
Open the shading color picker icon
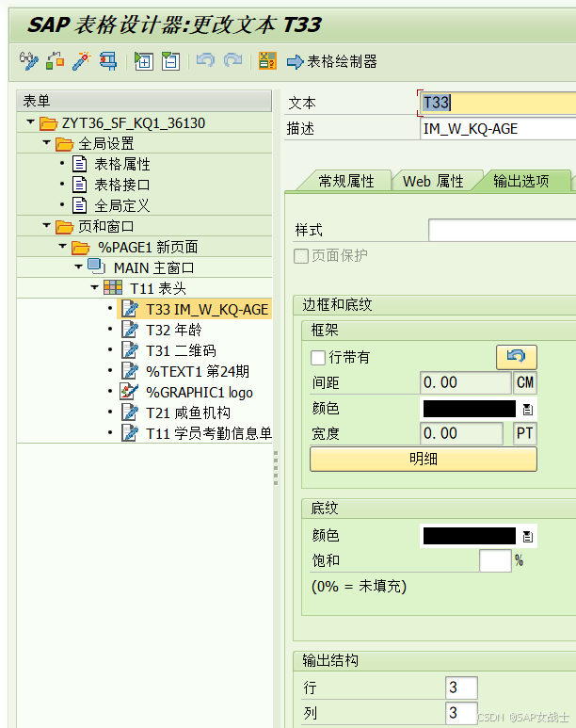pyautogui.click(x=528, y=537)
